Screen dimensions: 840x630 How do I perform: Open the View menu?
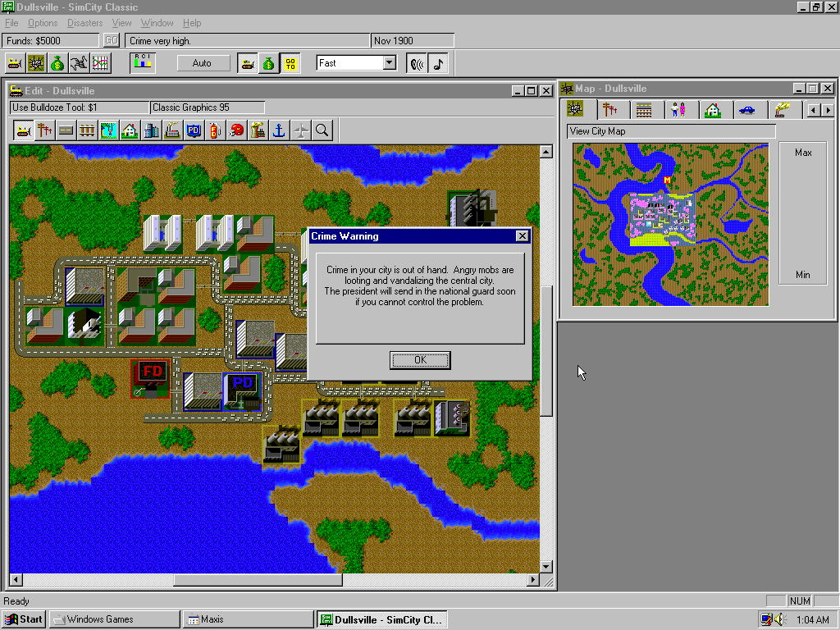(121, 23)
